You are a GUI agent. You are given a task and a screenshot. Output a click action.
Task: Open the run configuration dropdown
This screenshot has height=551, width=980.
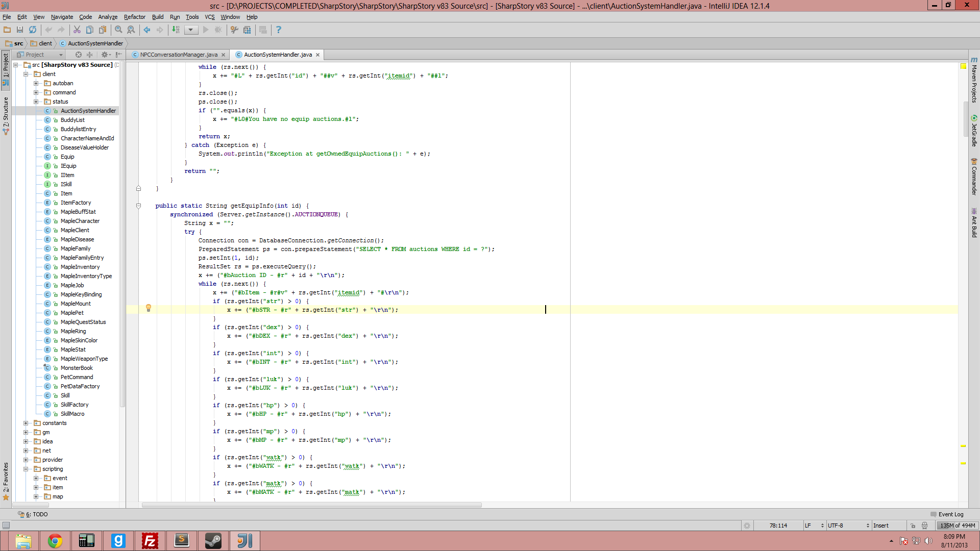coord(191,30)
